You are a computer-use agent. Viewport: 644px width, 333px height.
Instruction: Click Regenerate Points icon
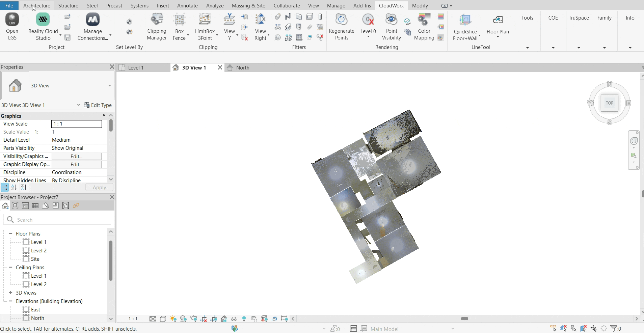point(341,27)
